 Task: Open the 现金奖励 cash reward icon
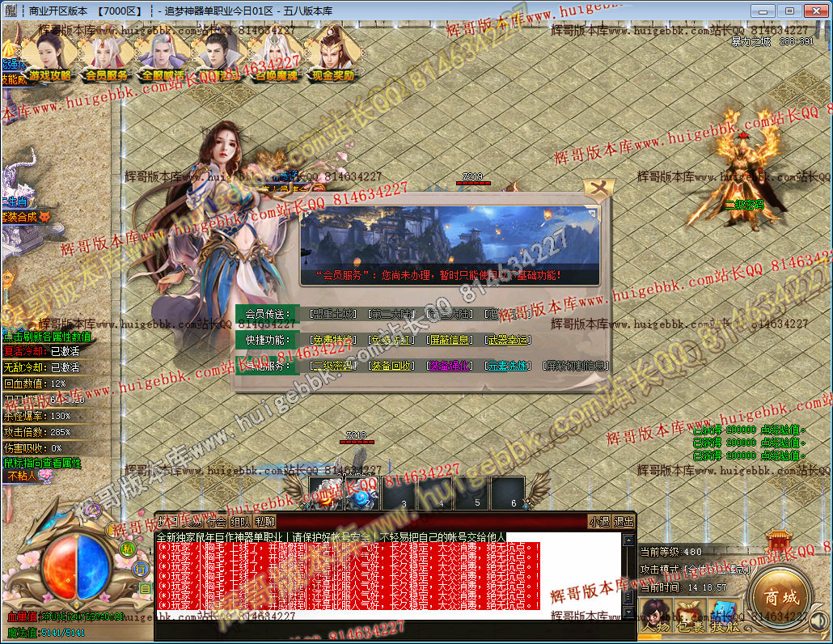333,56
